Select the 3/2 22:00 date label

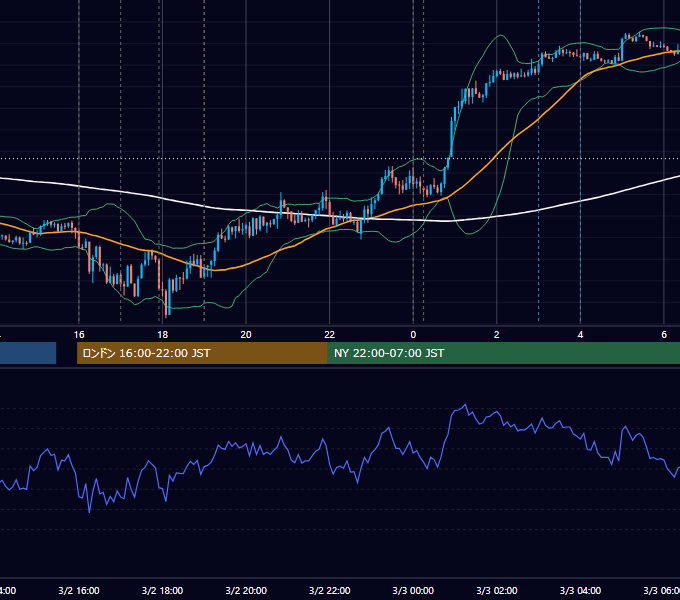coord(330,590)
